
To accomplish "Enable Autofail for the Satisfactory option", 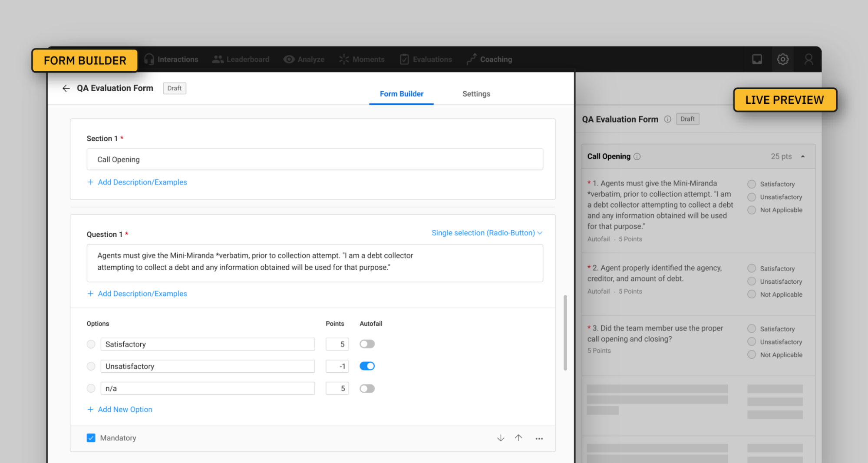I will point(367,344).
